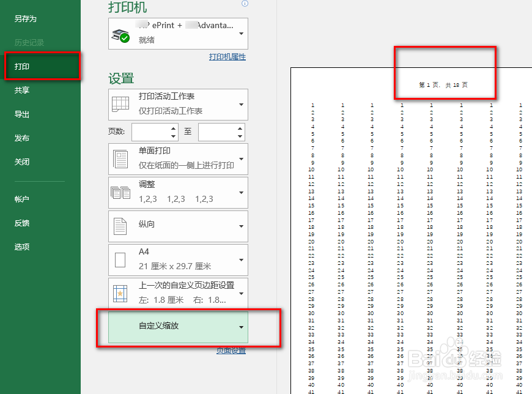Click the print active worksheets icon

tap(122, 104)
